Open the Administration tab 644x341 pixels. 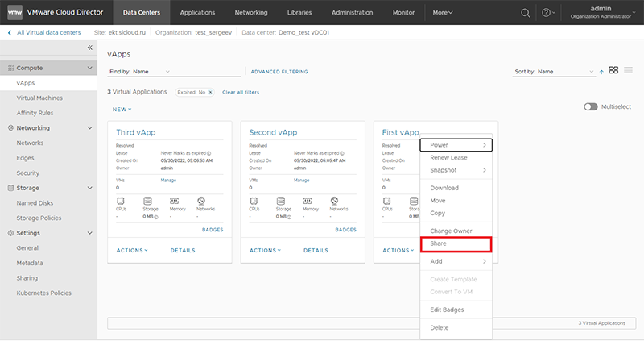[353, 12]
